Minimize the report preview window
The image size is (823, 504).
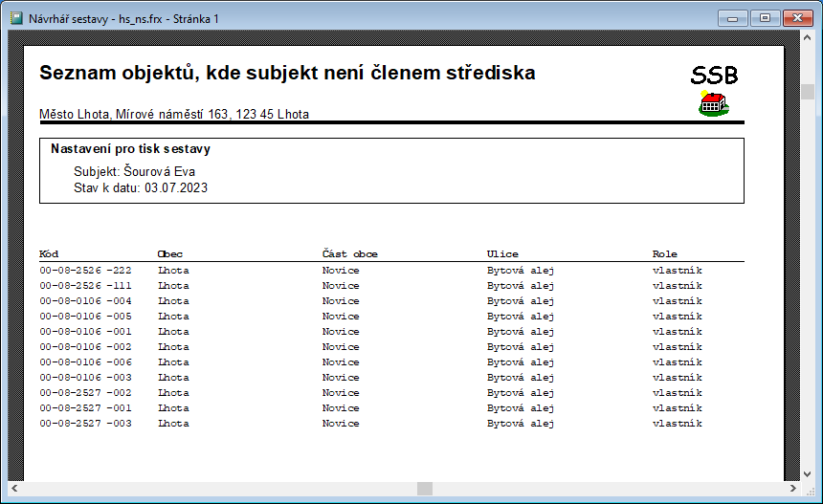pos(734,17)
